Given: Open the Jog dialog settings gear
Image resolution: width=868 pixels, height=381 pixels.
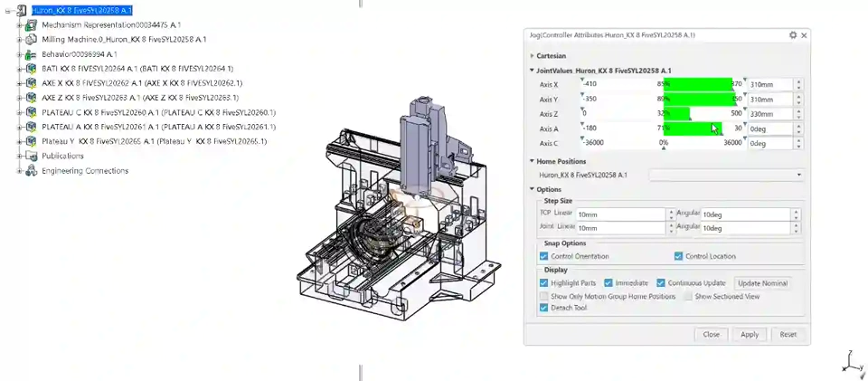Looking at the screenshot, I should coord(793,35).
